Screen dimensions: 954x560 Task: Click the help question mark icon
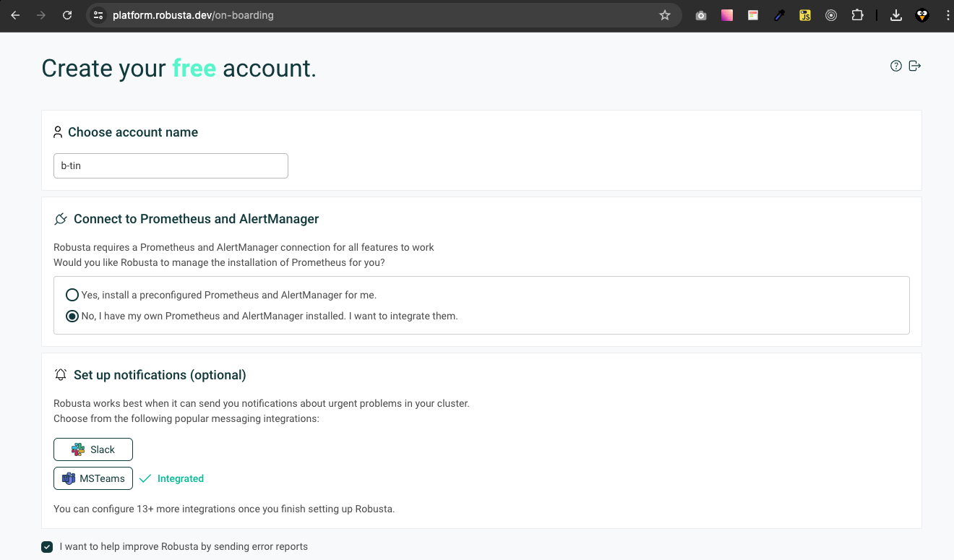[x=896, y=66]
